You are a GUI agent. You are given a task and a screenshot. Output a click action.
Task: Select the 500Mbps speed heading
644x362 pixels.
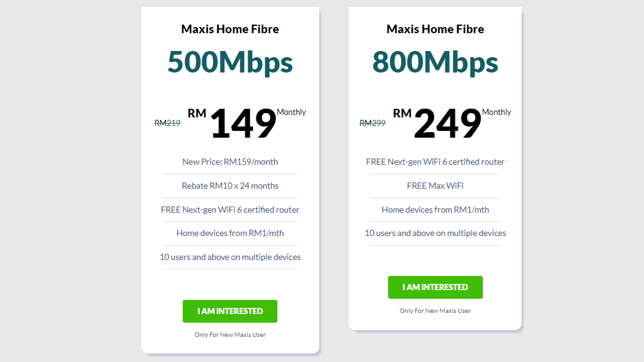[x=230, y=62]
